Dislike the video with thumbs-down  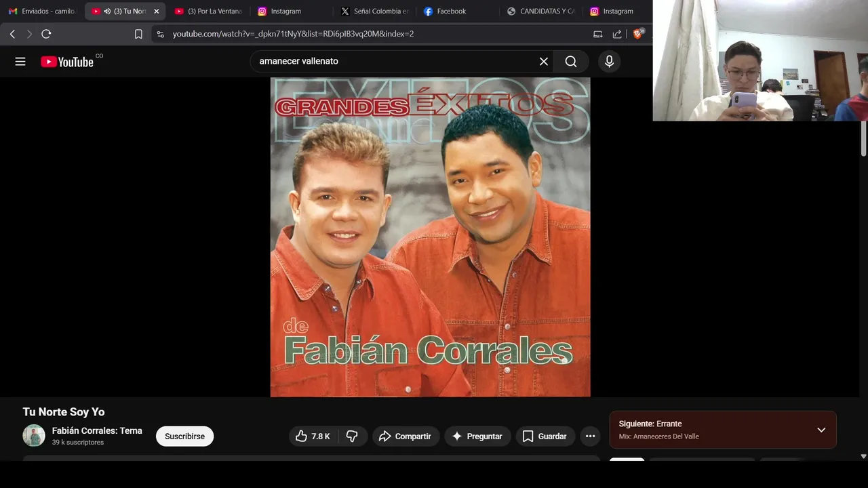pos(352,436)
